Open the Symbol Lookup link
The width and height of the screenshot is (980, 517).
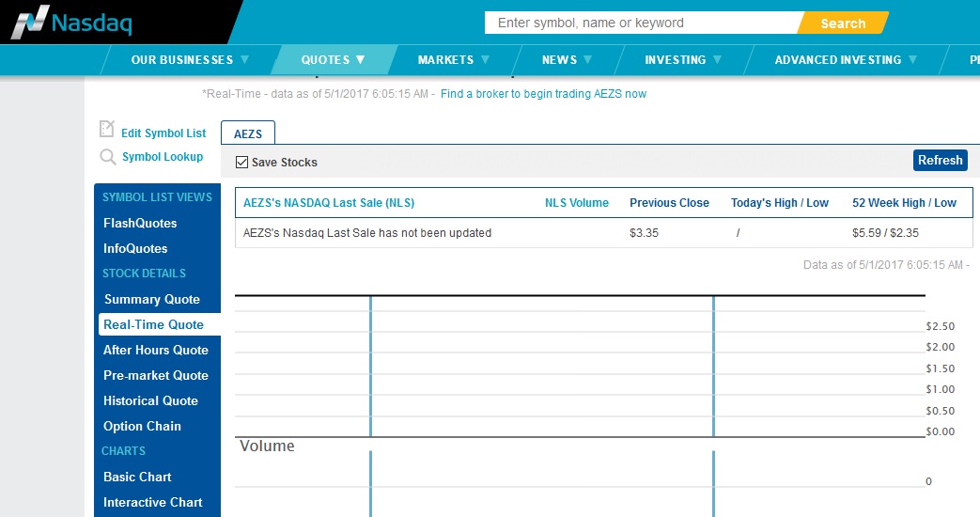(x=163, y=157)
